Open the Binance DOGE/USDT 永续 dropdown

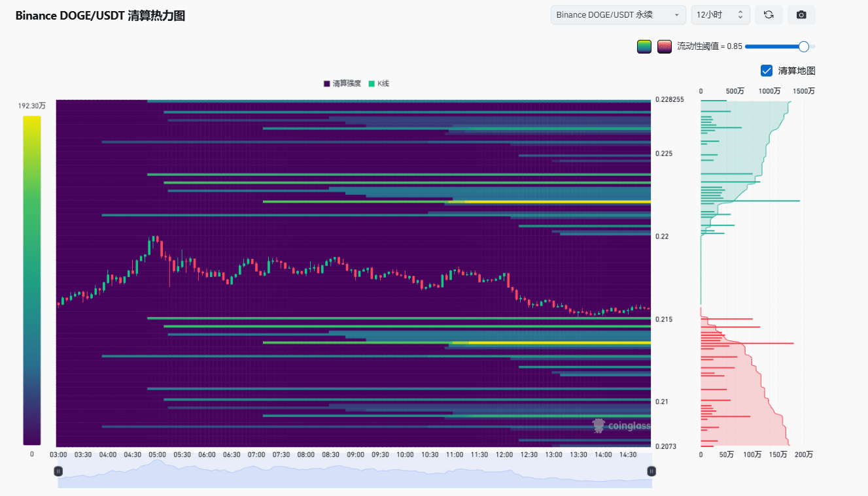[618, 15]
